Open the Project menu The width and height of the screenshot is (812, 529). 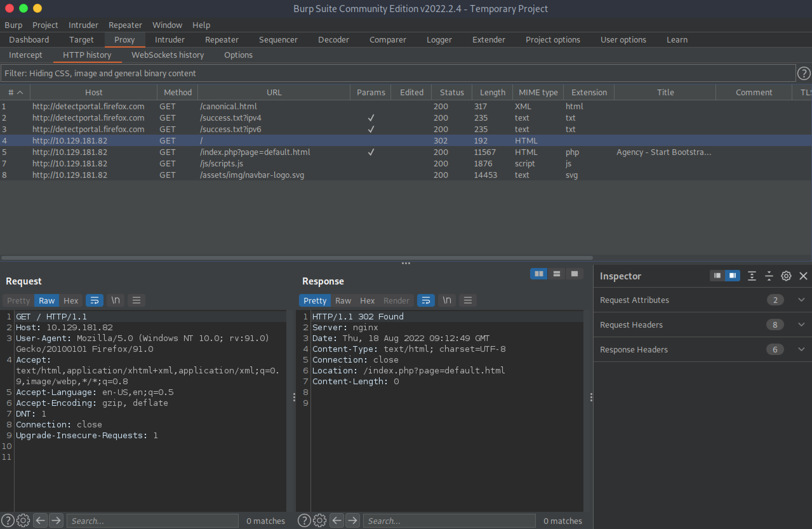[45, 25]
